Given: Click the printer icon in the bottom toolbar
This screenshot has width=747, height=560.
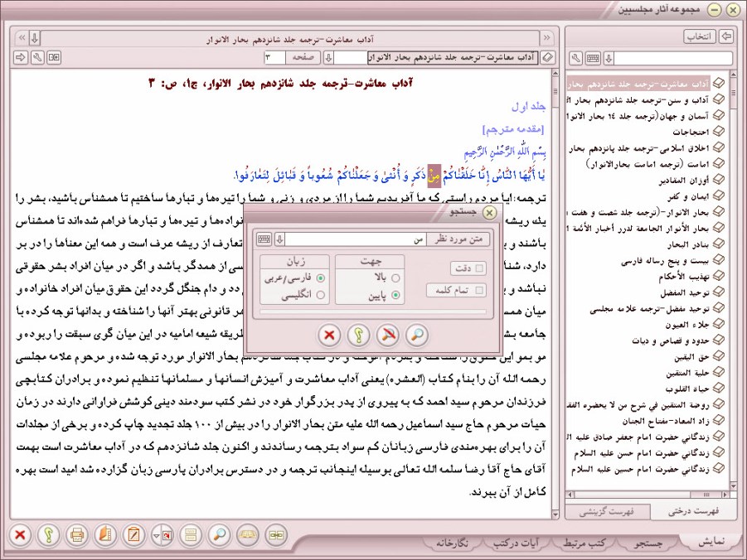Looking at the screenshot, I should (77, 535).
